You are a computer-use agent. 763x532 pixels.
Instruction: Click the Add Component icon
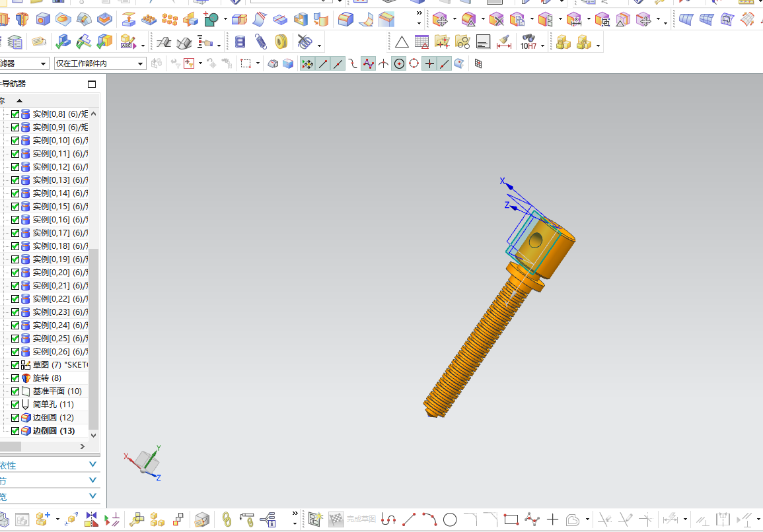(x=43, y=519)
